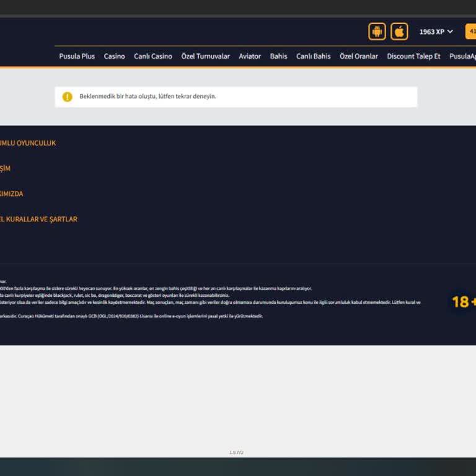Image resolution: width=476 pixels, height=476 pixels.
Task: Open the PusulaApp menu item
Action: click(x=462, y=56)
